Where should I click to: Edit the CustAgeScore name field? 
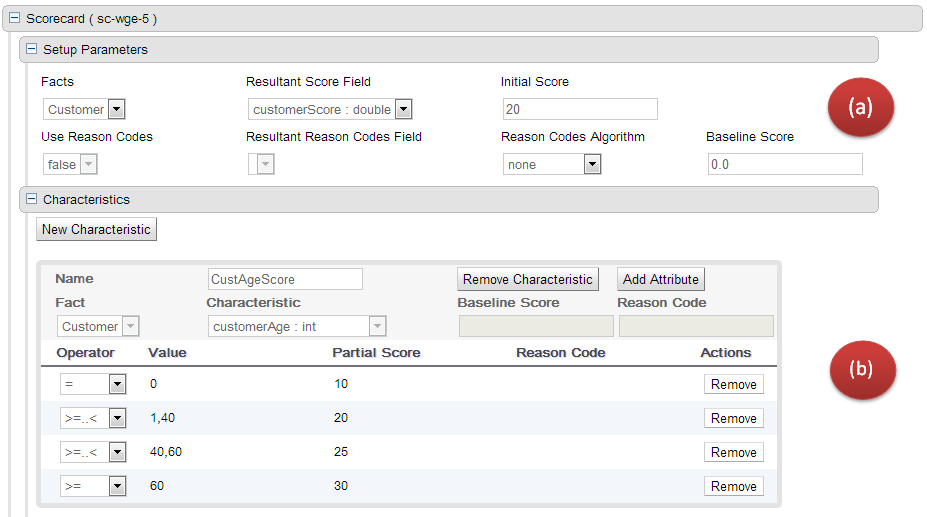pos(285,280)
